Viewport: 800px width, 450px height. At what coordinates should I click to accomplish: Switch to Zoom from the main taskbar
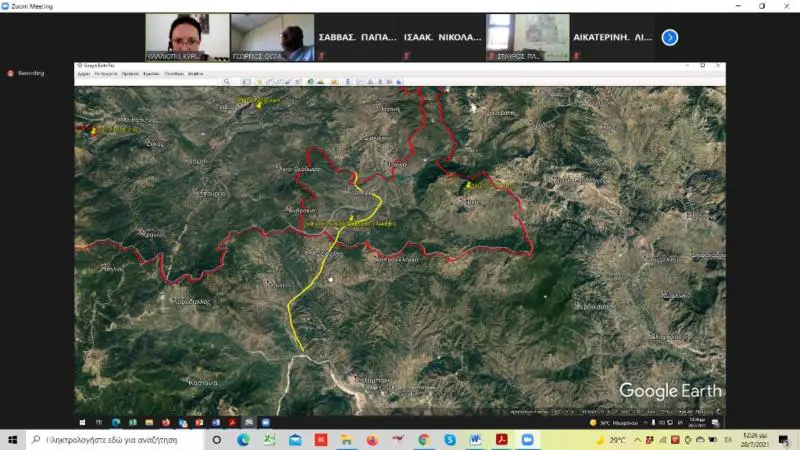pyautogui.click(x=528, y=440)
